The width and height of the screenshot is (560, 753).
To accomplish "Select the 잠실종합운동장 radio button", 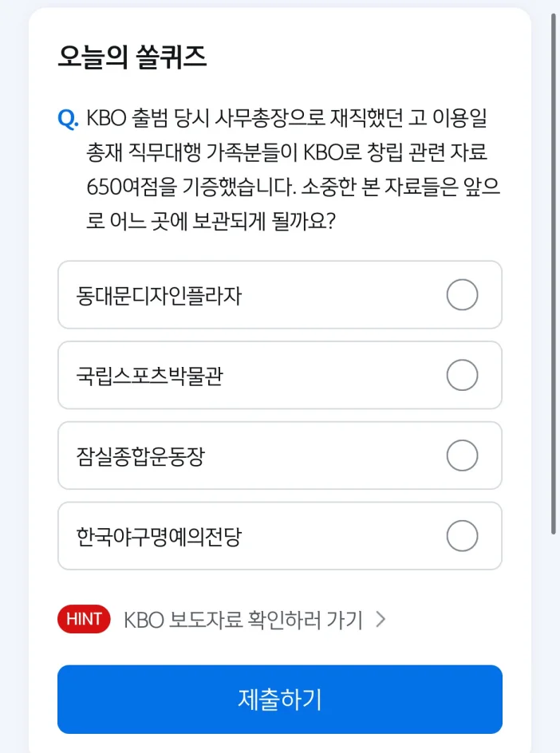I will click(x=462, y=455).
